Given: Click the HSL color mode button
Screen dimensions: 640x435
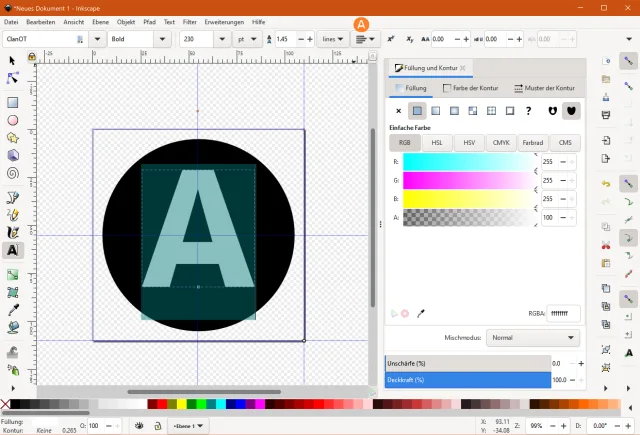Looking at the screenshot, I should (x=437, y=143).
